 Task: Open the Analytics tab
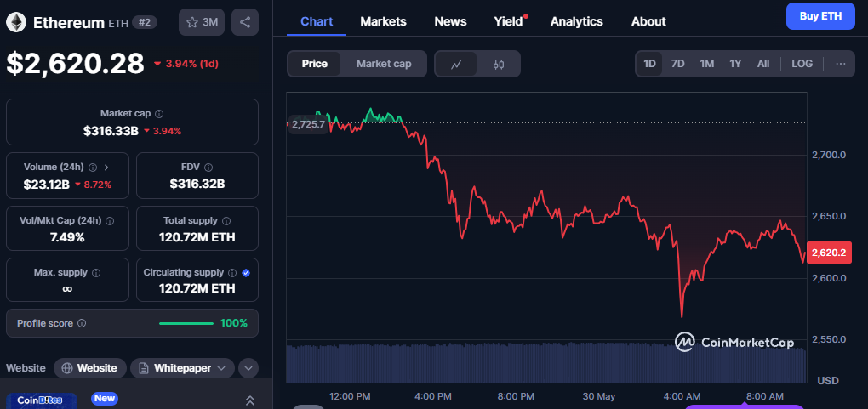(576, 21)
